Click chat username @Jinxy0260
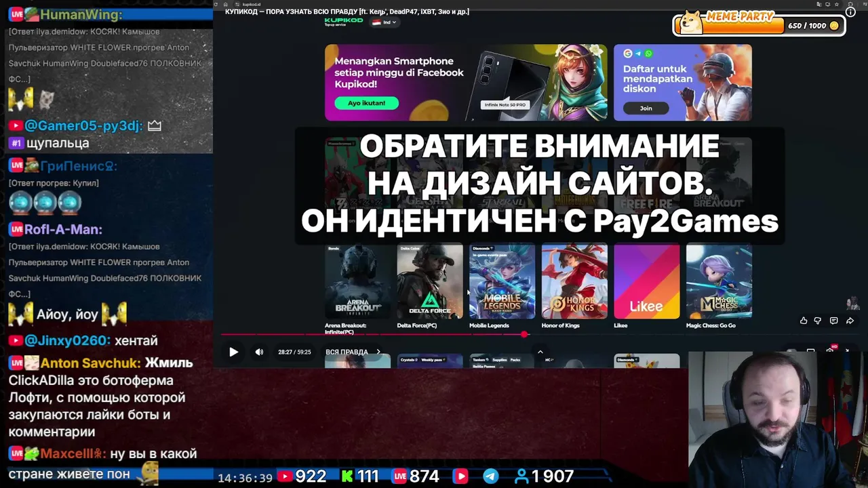 click(x=67, y=341)
